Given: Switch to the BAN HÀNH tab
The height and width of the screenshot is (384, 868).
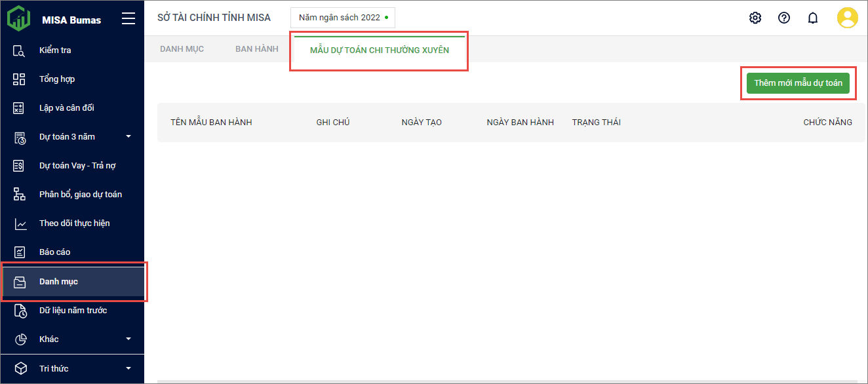Looking at the screenshot, I should [256, 49].
